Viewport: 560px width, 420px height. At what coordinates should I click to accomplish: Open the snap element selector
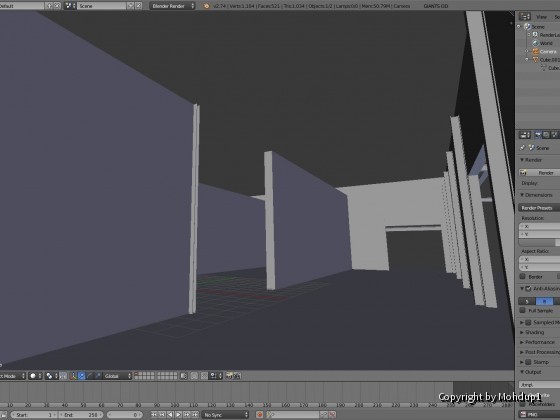215,376
